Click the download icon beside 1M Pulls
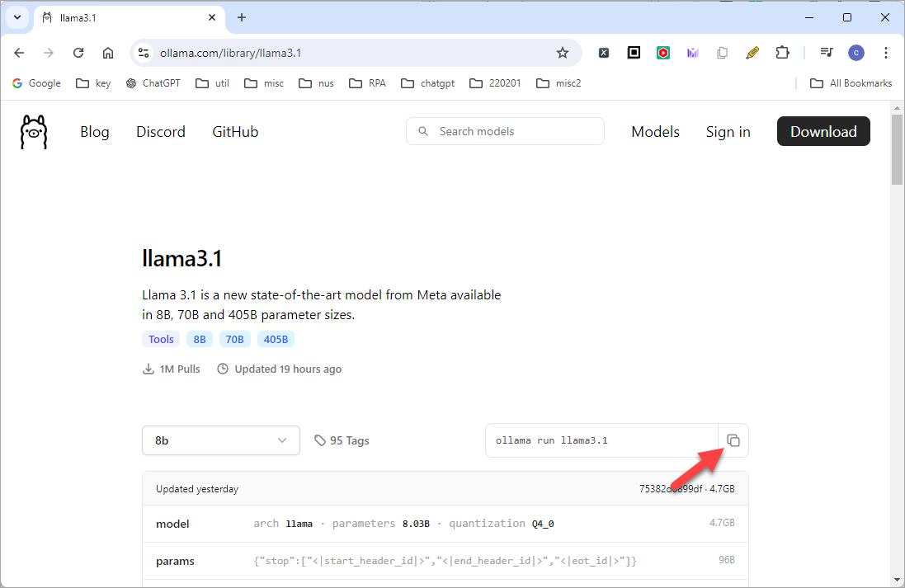 pos(148,369)
